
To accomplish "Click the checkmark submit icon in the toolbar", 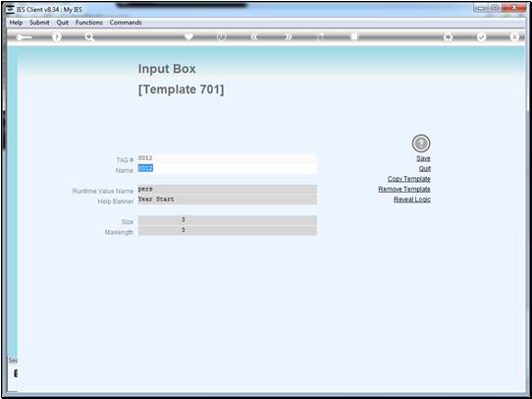I will coord(481,37).
